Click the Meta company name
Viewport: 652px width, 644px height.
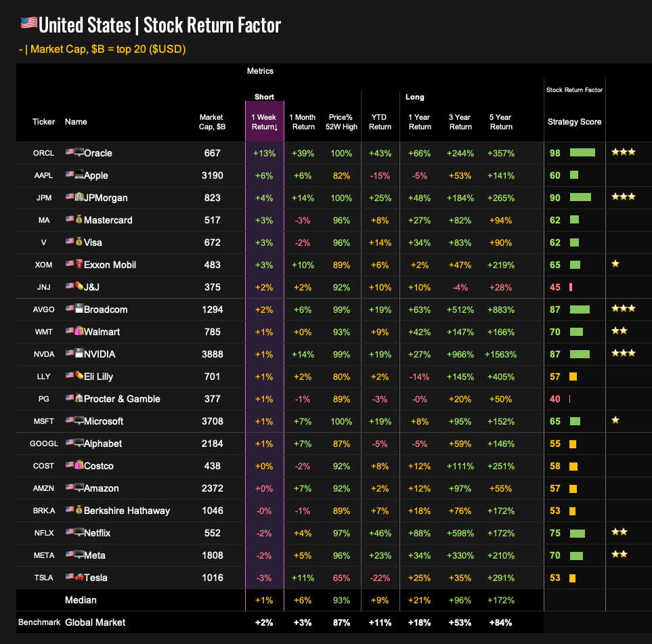point(94,555)
